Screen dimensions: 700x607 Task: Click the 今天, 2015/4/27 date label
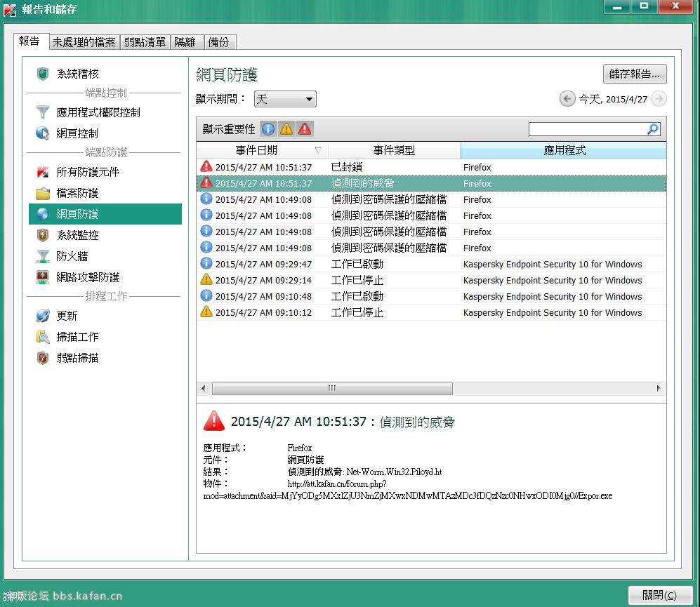click(613, 99)
